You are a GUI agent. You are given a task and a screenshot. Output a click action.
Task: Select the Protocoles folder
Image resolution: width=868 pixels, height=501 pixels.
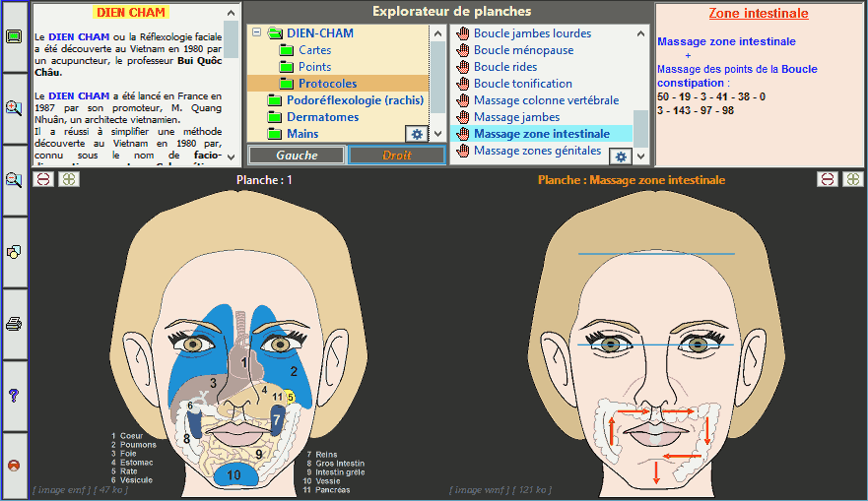point(328,84)
